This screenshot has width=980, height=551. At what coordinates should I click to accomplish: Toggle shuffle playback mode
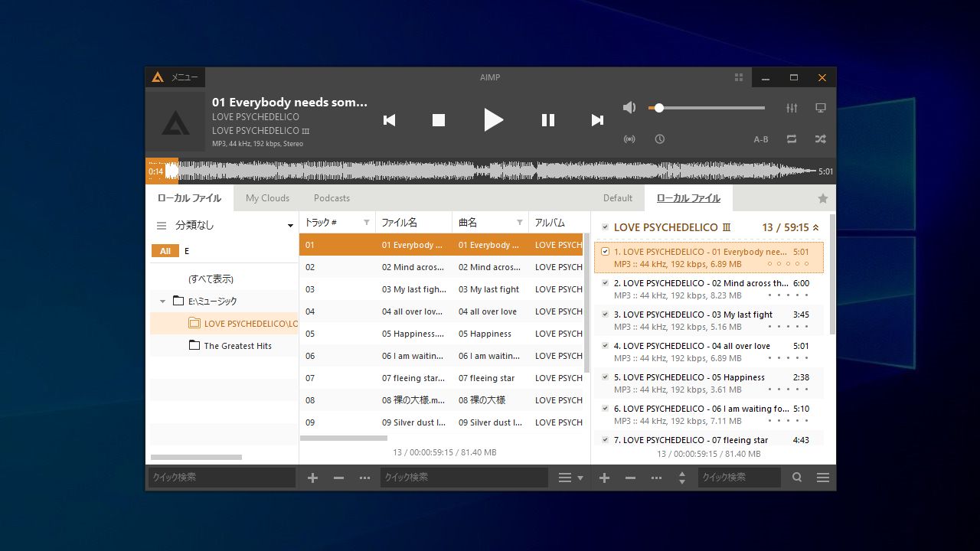[x=821, y=139]
